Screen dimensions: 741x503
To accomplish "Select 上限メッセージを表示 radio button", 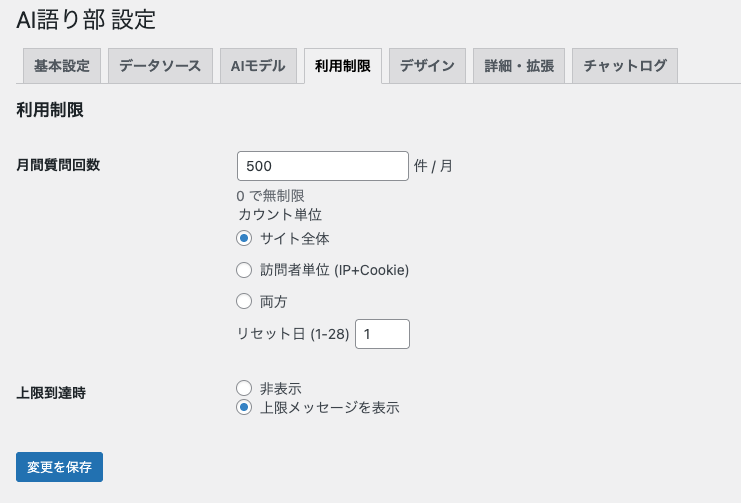I will pos(243,407).
